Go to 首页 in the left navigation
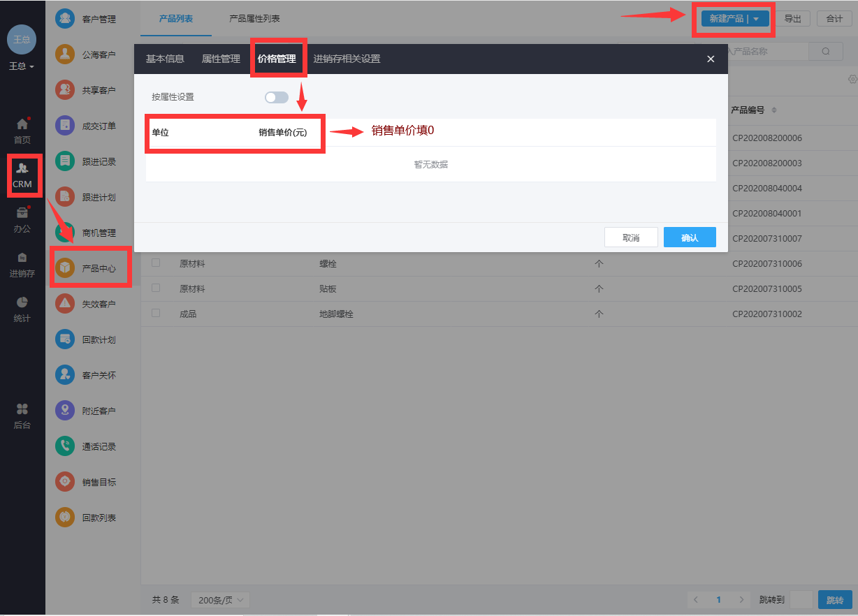 22,131
